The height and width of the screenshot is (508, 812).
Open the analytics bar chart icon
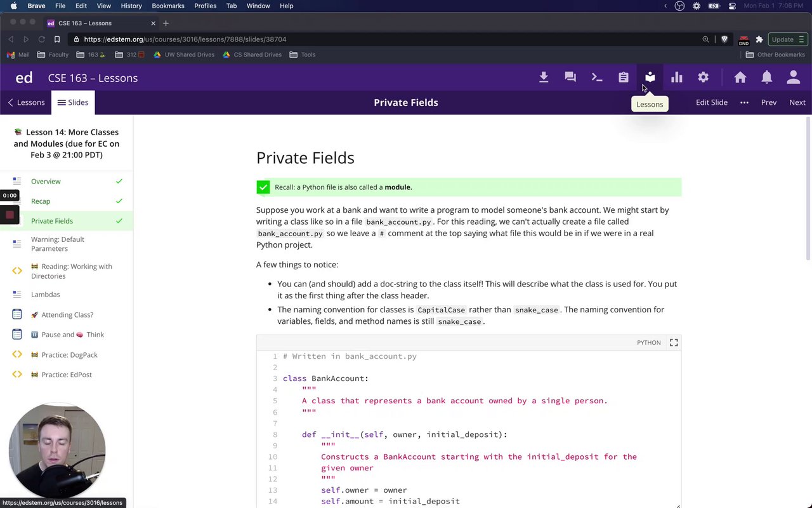coord(677,77)
